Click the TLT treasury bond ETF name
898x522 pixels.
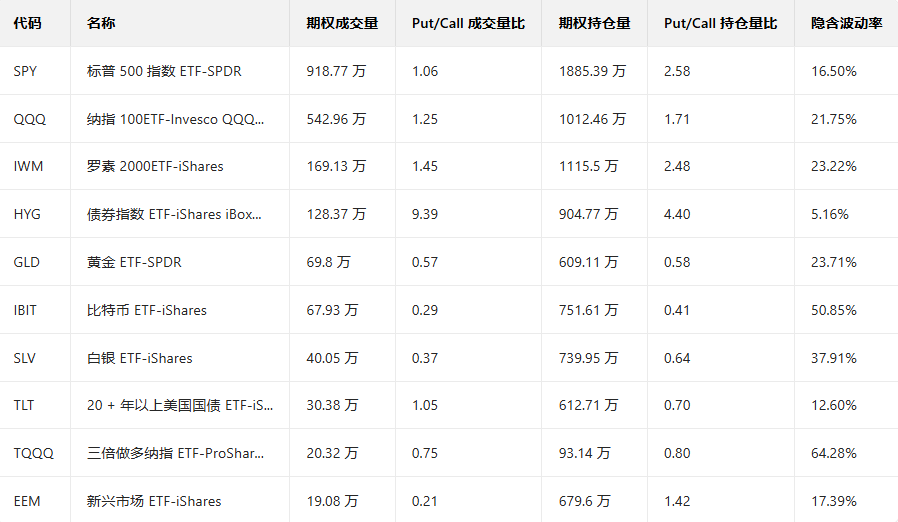[x=179, y=405]
